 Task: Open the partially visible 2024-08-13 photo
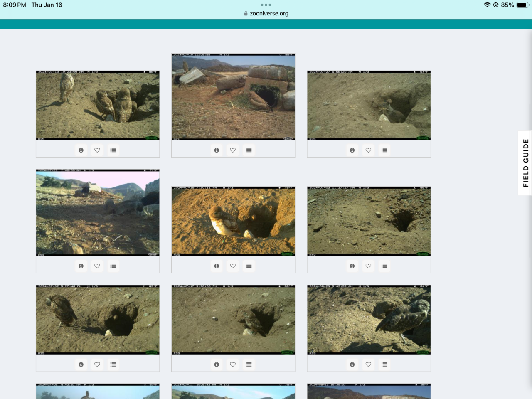pos(369,391)
